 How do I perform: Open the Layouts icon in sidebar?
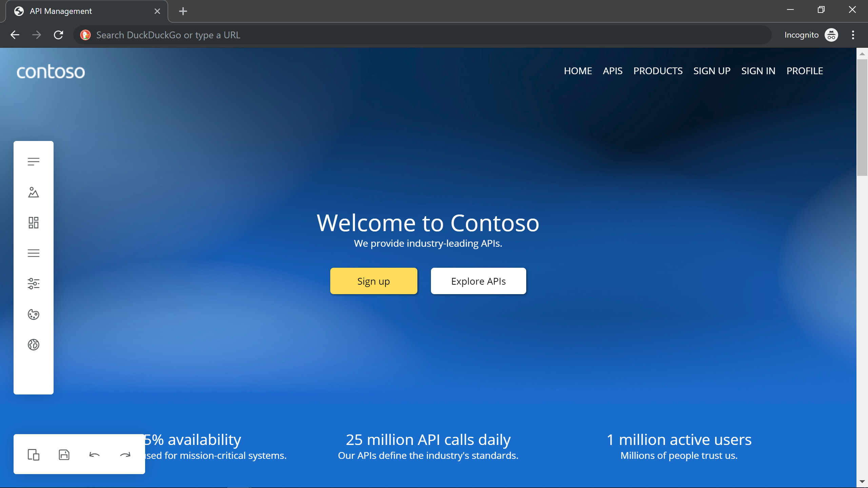coord(33,223)
